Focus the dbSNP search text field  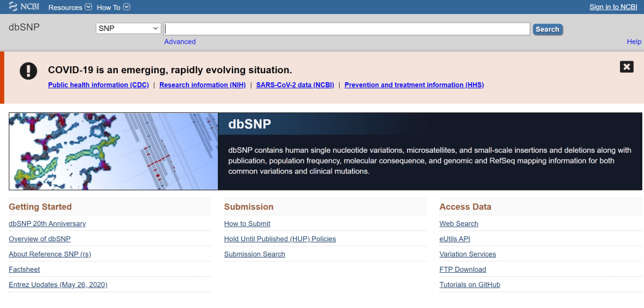coord(347,29)
